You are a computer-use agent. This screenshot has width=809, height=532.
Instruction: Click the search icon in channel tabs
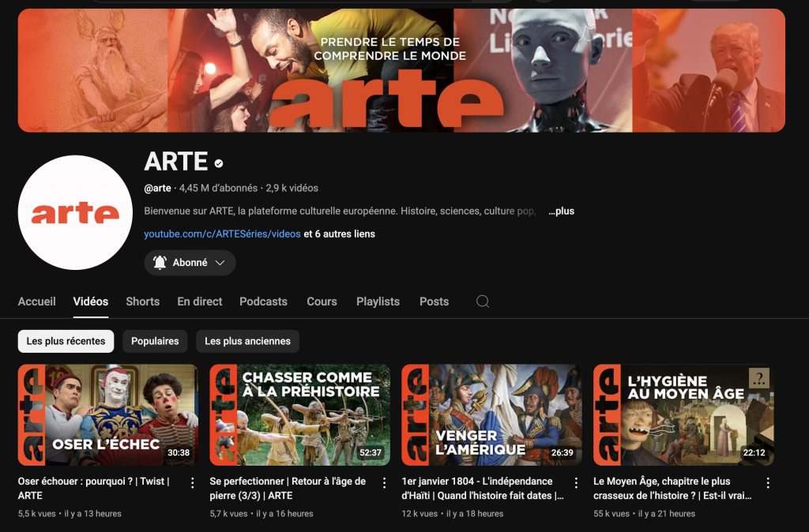tap(483, 302)
